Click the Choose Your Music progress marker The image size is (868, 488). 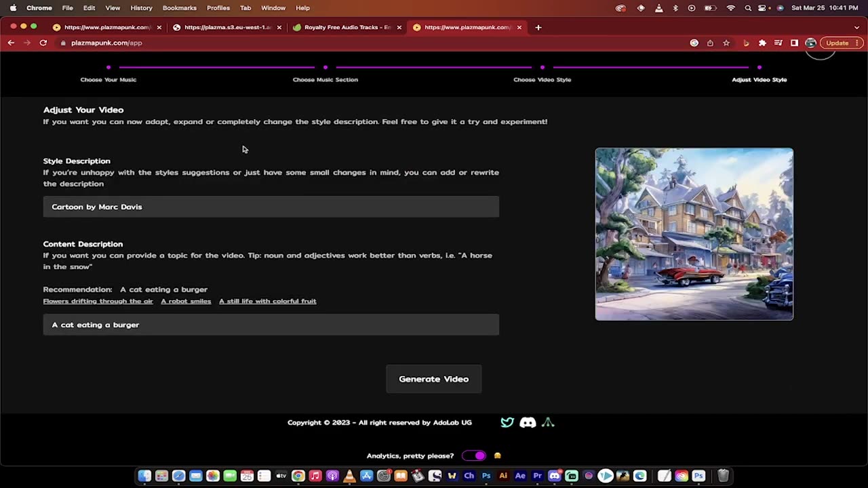click(x=108, y=68)
